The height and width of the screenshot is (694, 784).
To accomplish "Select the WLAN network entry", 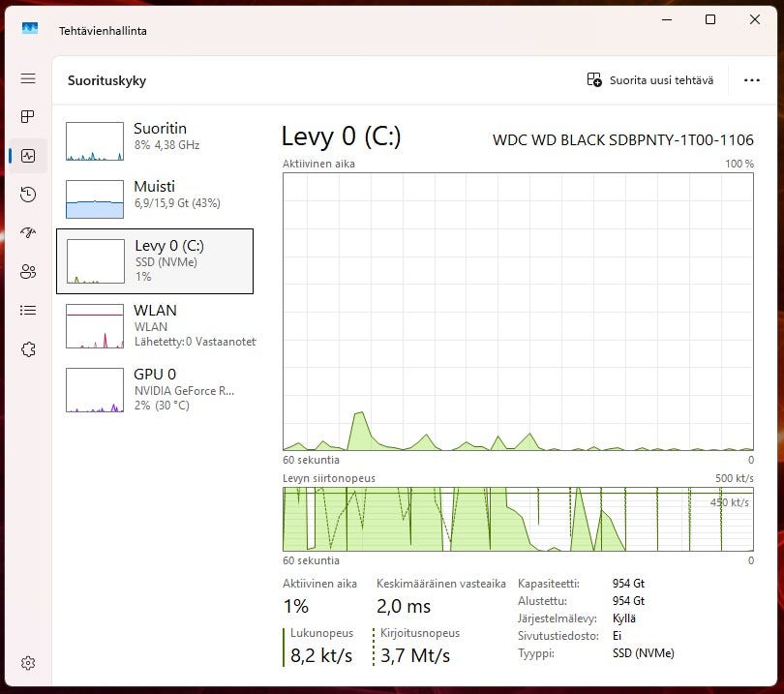I will (x=155, y=325).
